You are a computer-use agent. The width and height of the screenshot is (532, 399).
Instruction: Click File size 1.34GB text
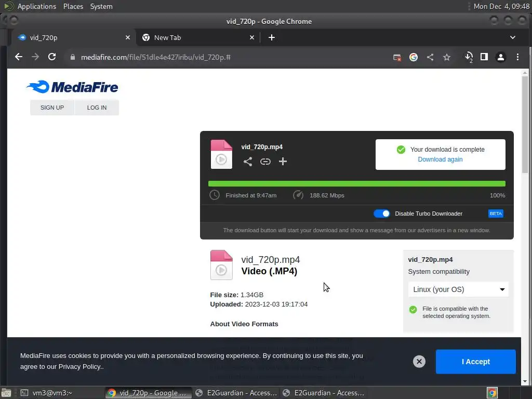236,295
